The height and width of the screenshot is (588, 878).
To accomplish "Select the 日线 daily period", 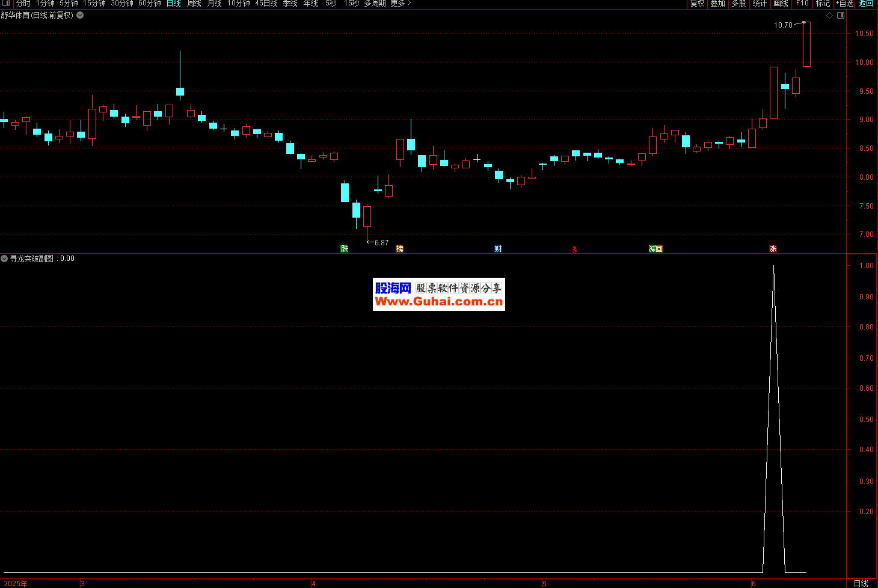I will [174, 3].
